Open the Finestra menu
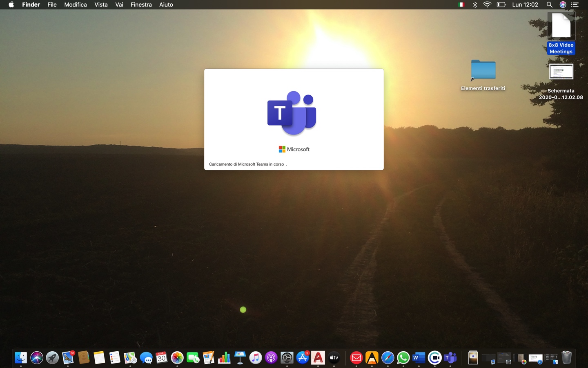 pyautogui.click(x=141, y=4)
